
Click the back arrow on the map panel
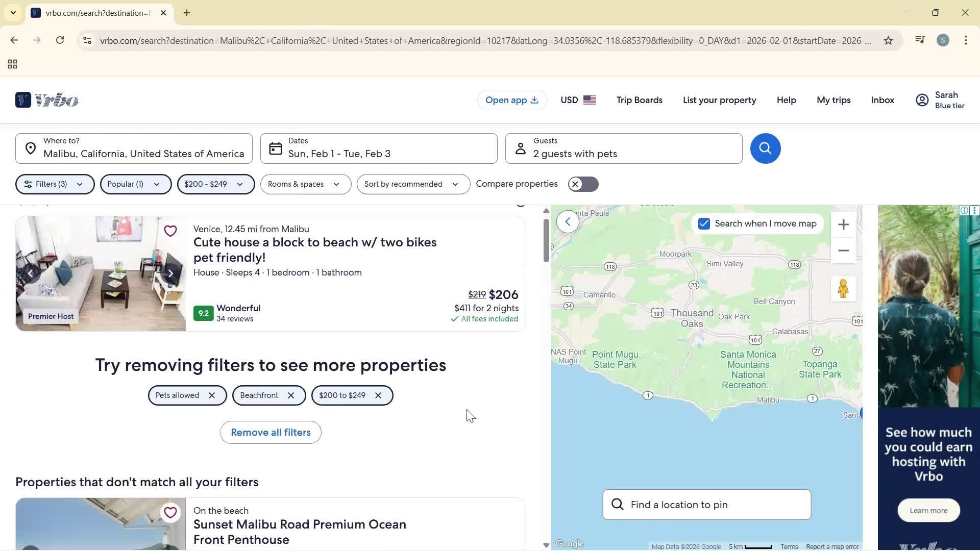567,221
